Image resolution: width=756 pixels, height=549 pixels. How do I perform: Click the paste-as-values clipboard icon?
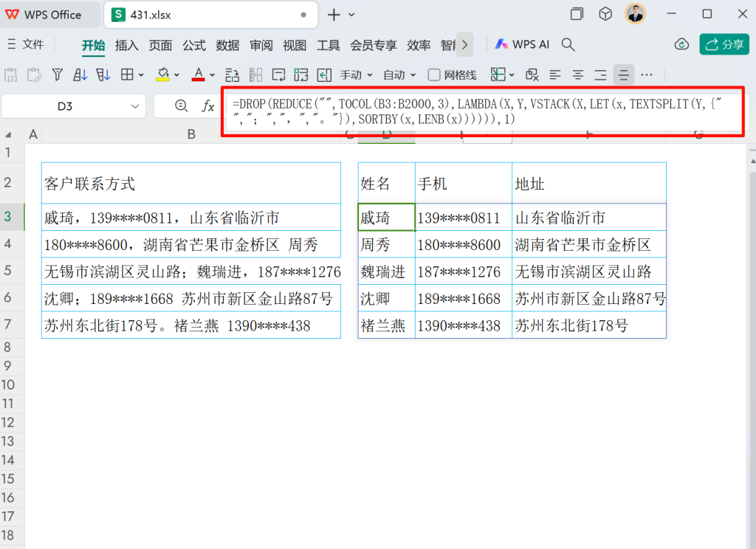pos(10,75)
